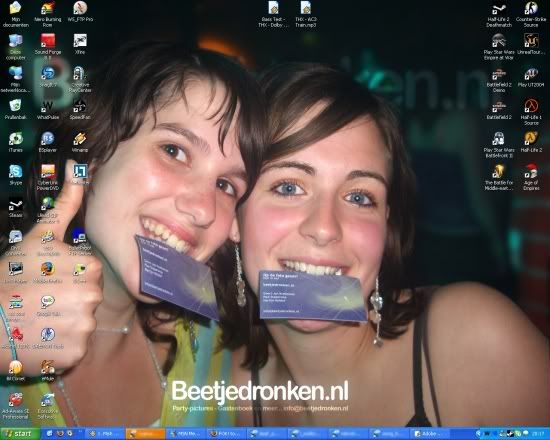
Task: Launch Winamp desktop shortcut
Action: point(80,142)
